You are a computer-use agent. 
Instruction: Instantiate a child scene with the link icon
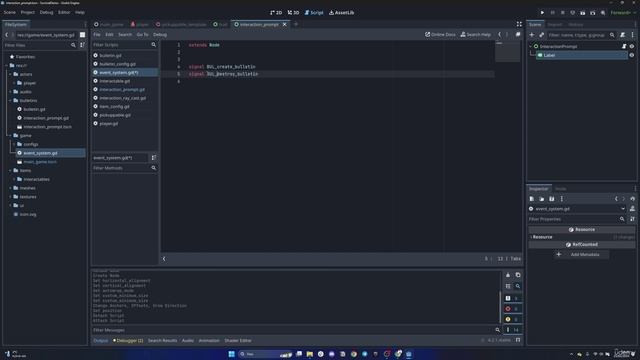(541, 35)
